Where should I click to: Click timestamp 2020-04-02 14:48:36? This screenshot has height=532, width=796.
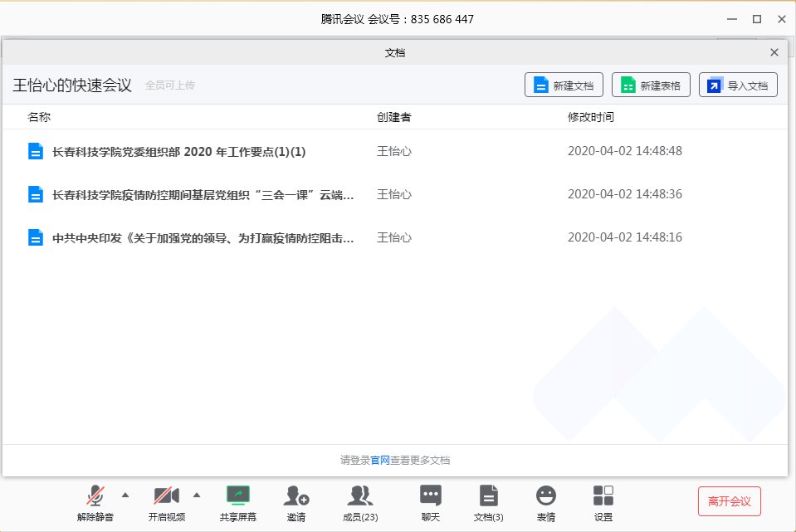[625, 194]
